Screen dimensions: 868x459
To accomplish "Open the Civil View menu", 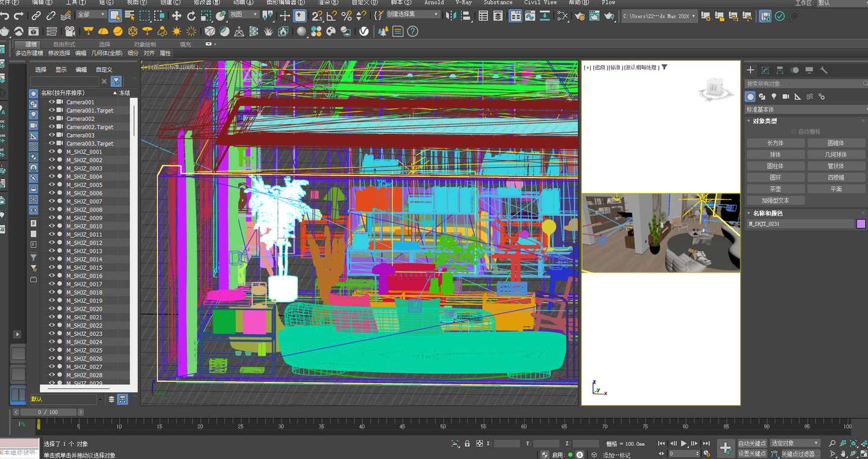I will [x=541, y=2].
